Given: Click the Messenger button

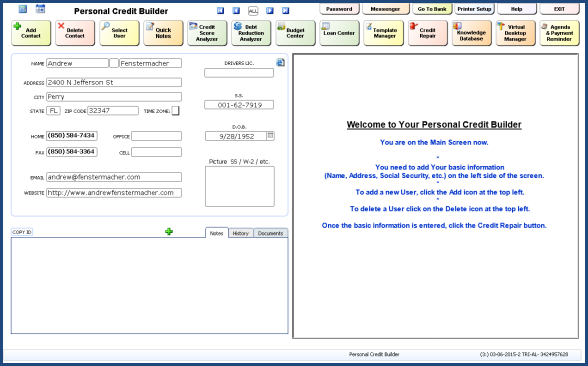Looking at the screenshot, I should 385,9.
